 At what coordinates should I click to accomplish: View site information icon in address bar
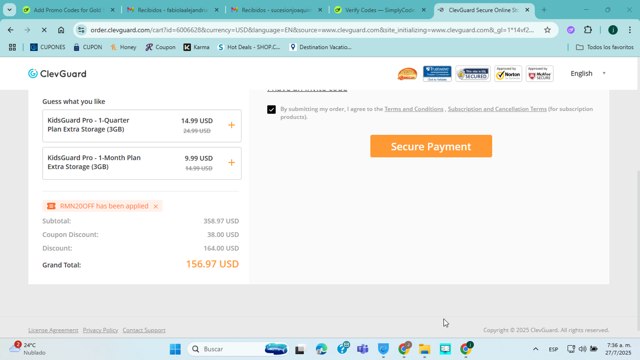(81, 30)
